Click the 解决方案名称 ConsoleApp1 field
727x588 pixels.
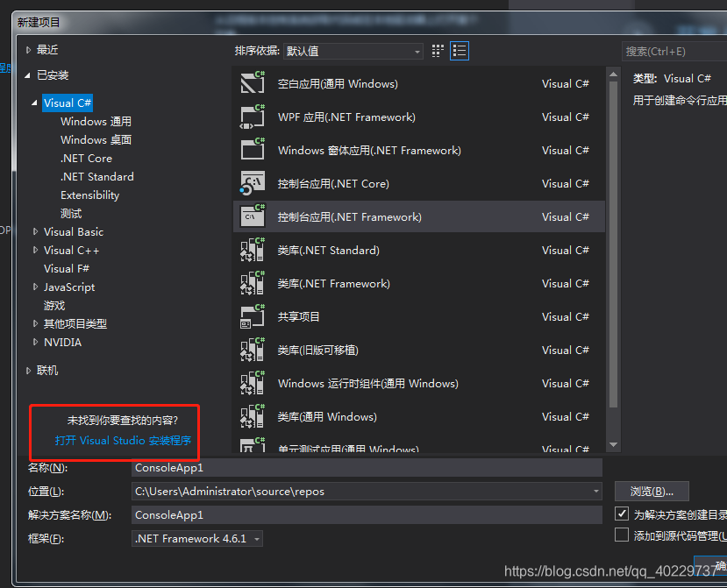click(x=367, y=514)
